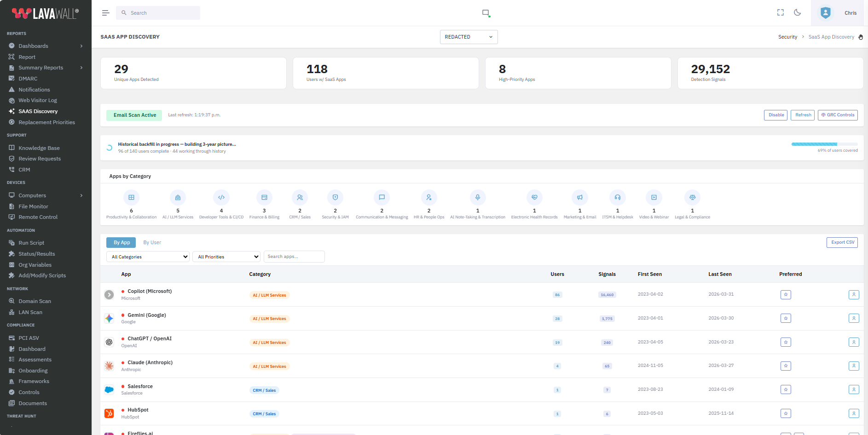Toggle Copilot as a preferred app
This screenshot has width=868, height=435.
click(786, 294)
